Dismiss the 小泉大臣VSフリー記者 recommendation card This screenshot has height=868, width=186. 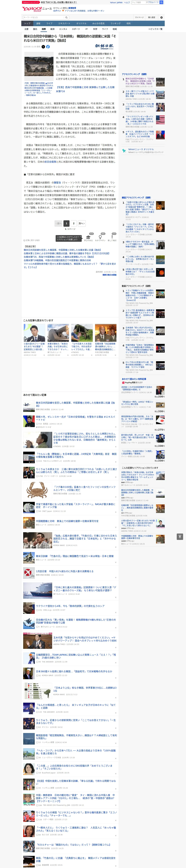tap(44, 355)
